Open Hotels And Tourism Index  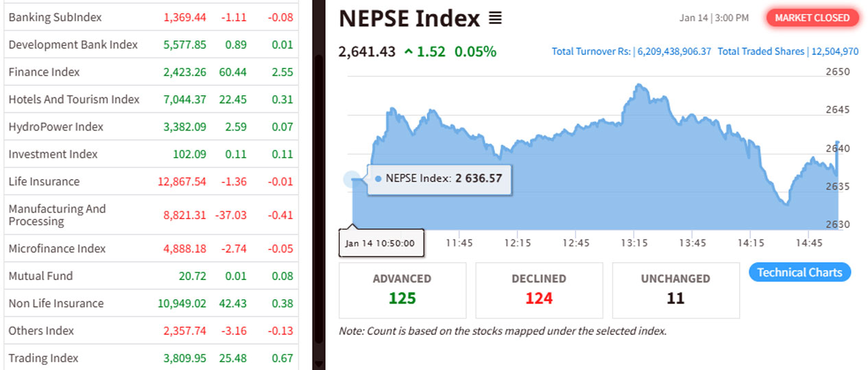tap(73, 100)
